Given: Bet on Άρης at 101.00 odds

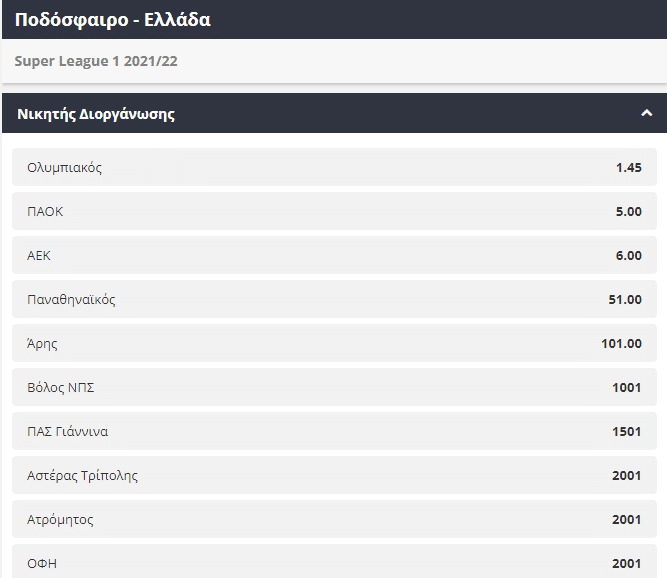Looking at the screenshot, I should point(621,343).
